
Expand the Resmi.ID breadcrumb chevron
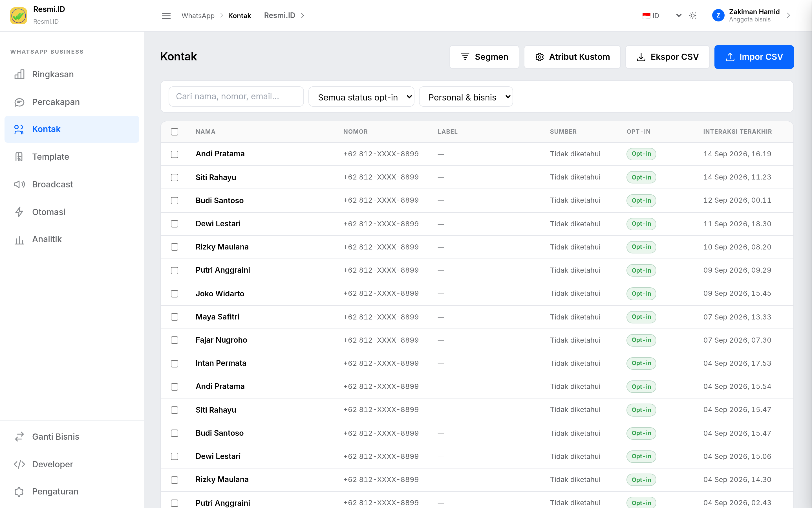pos(303,16)
